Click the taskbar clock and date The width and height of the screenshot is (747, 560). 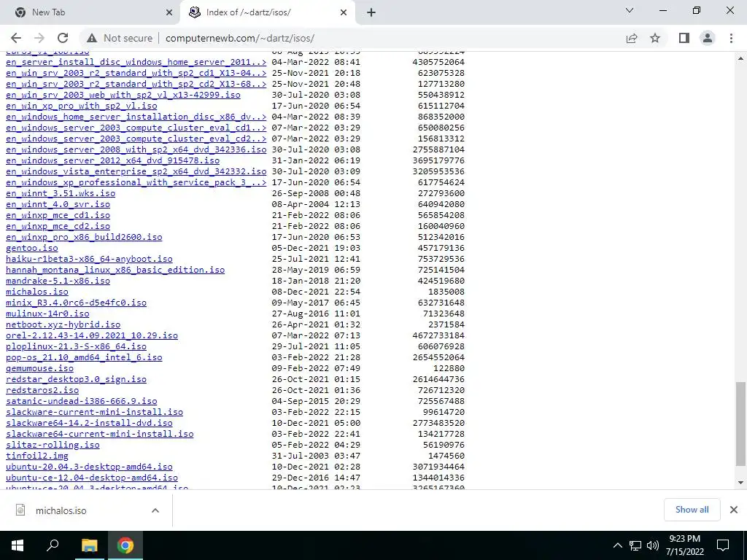point(685,545)
